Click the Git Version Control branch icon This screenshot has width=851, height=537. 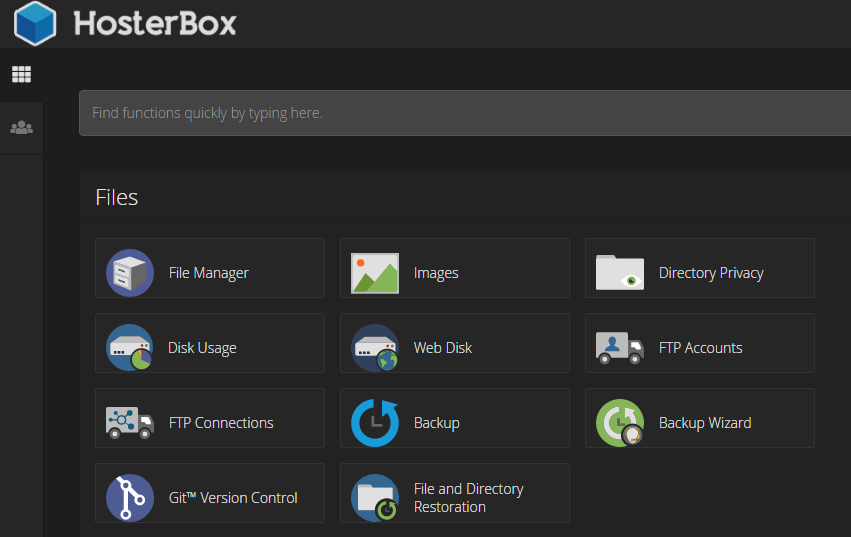pyautogui.click(x=130, y=498)
